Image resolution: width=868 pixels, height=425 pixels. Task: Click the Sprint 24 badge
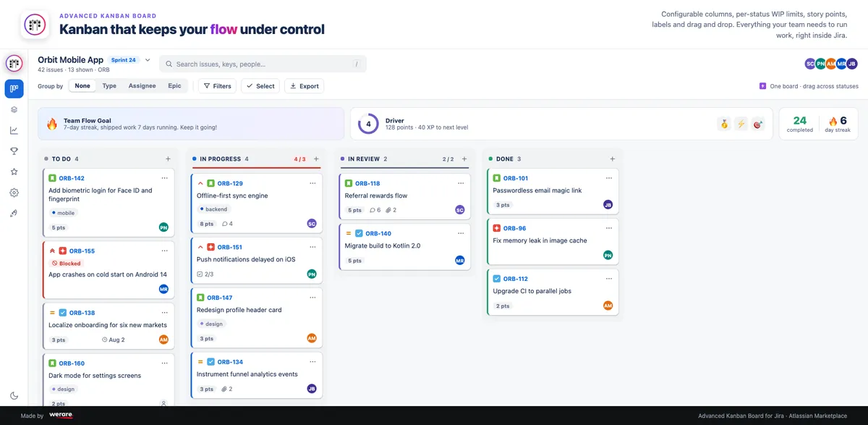click(x=122, y=60)
